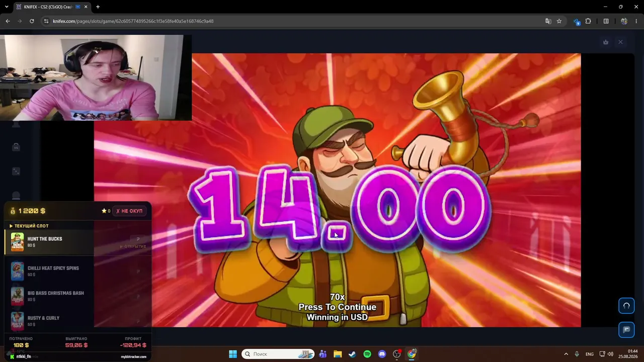644x362 pixels.
Task: Reload the Knifex page
Action: click(32, 21)
